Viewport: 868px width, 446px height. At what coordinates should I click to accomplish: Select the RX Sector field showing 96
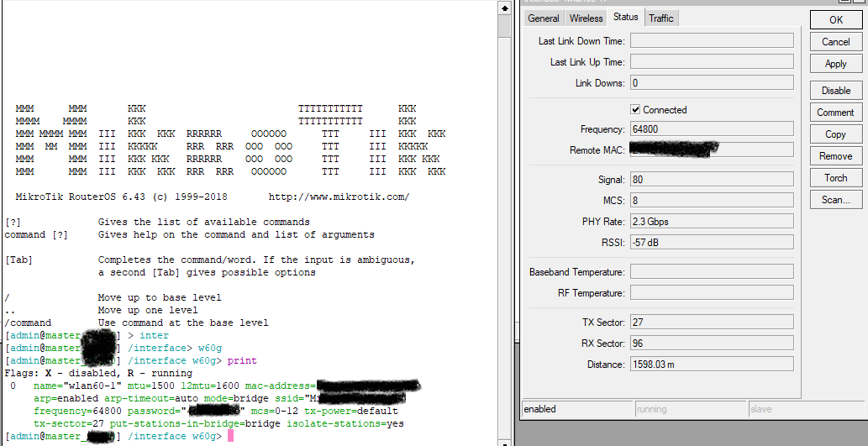[x=712, y=343]
